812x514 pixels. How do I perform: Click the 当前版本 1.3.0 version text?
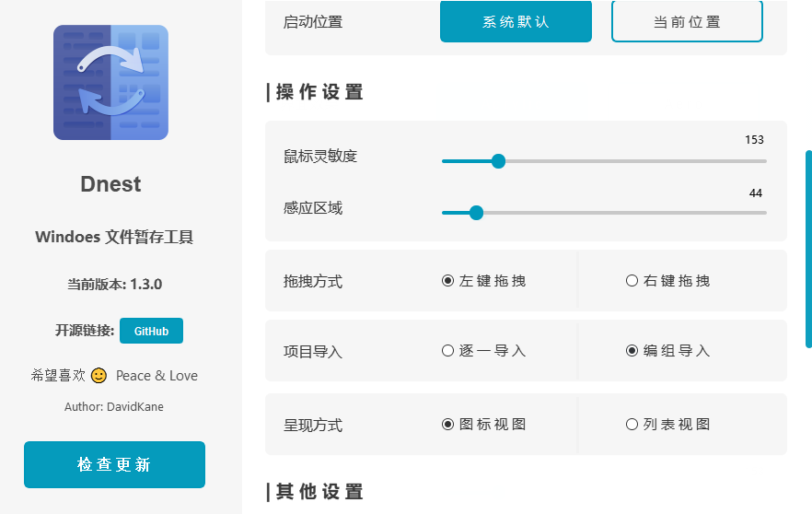point(114,284)
